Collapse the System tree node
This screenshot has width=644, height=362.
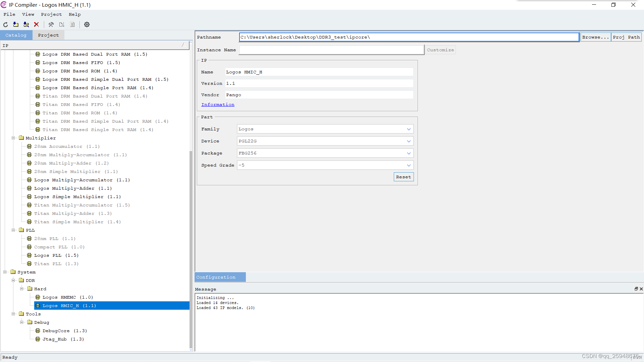coord(5,272)
